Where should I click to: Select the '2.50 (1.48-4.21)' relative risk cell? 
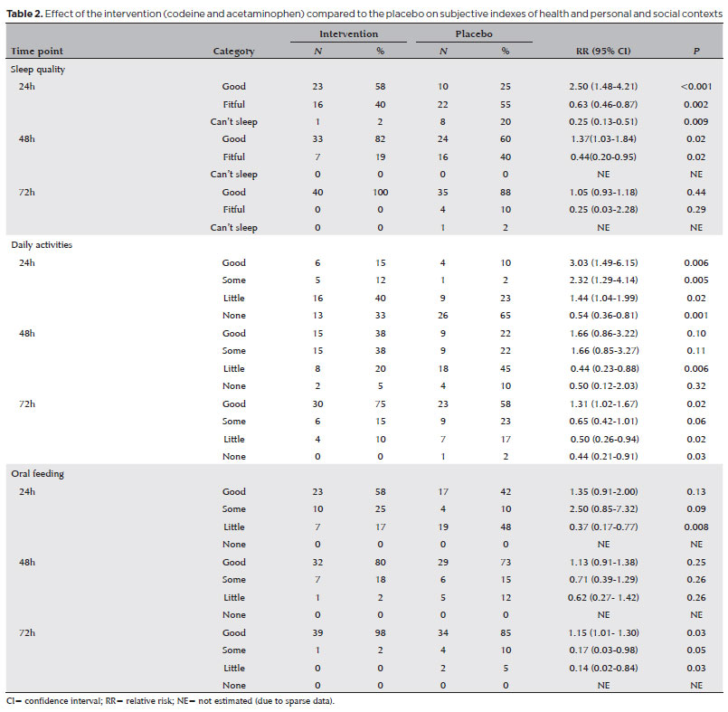click(597, 86)
